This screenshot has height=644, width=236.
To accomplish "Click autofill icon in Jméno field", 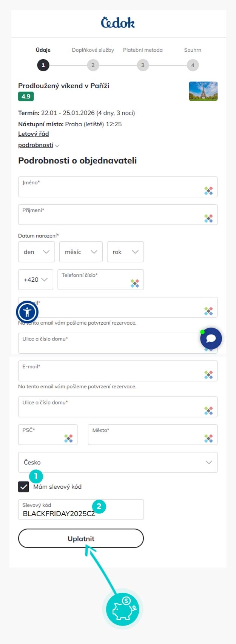I will [208, 191].
